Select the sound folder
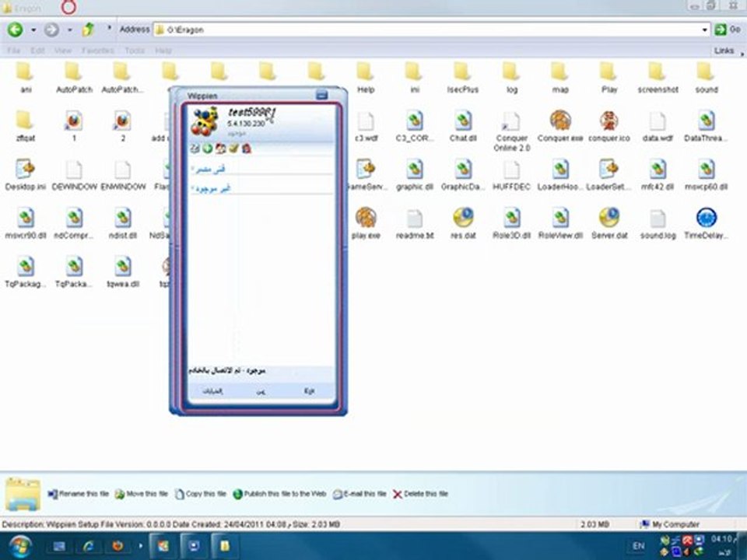 (x=706, y=77)
